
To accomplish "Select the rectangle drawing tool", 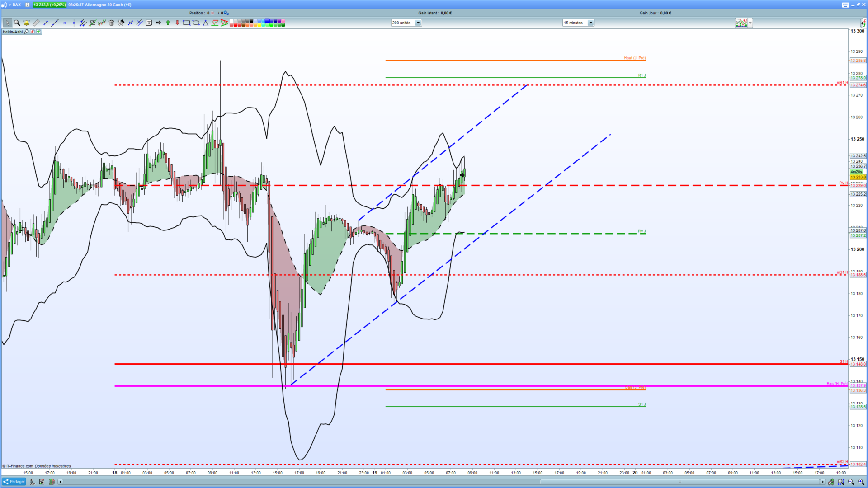I will (x=186, y=23).
